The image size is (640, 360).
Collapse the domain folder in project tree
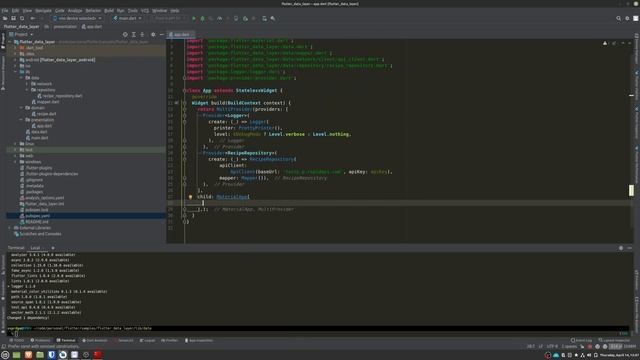click(x=21, y=108)
